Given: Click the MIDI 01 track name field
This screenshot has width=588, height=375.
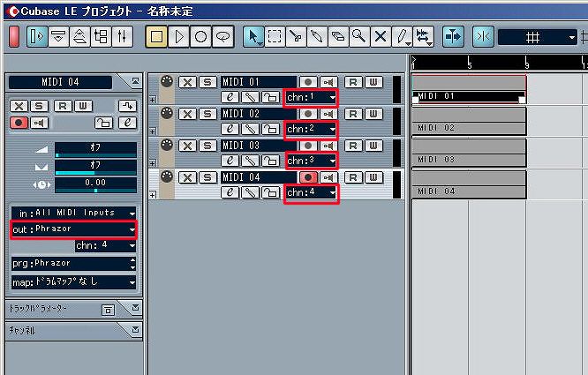Looking at the screenshot, I should point(259,82).
